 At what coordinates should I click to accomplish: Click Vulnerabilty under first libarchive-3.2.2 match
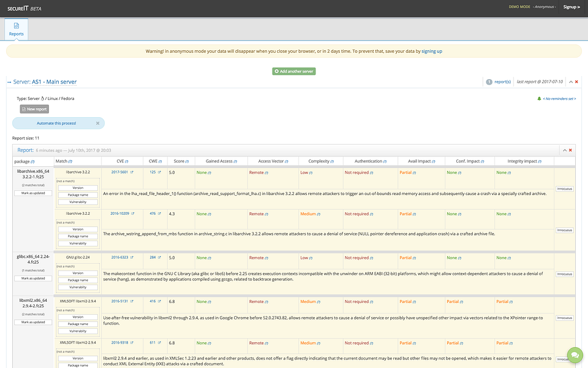[78, 202]
